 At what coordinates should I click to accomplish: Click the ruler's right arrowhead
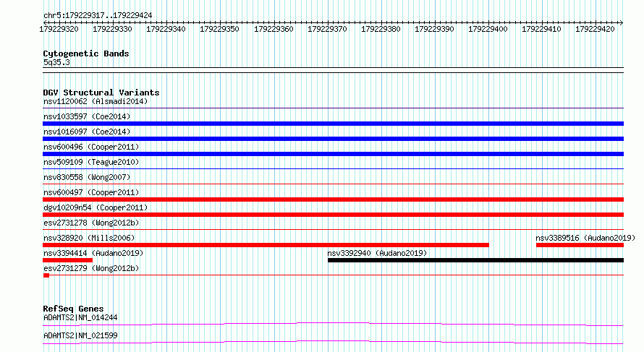coord(622,22)
